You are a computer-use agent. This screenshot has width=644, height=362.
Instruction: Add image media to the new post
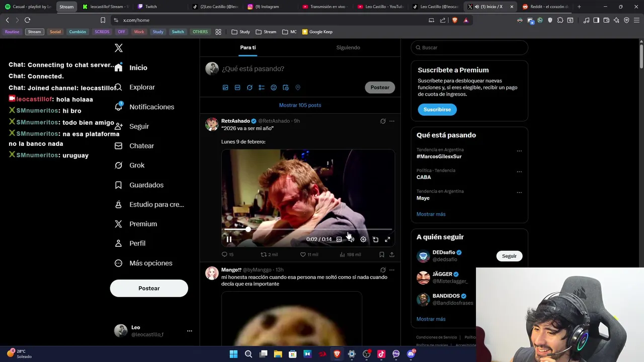coord(225,87)
